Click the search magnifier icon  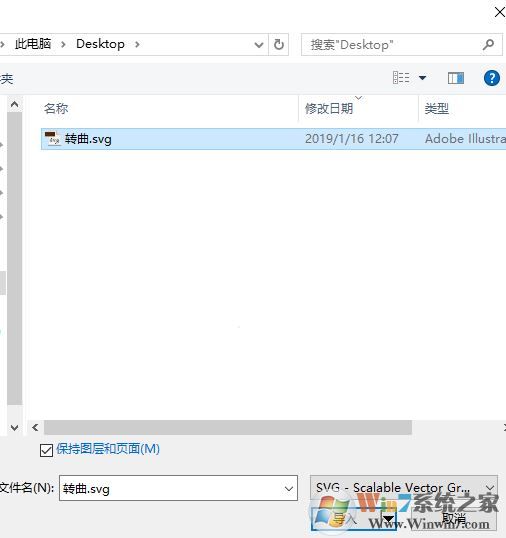[x=488, y=45]
